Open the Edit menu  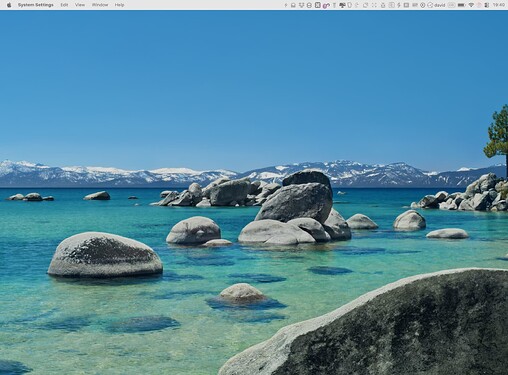(x=64, y=5)
